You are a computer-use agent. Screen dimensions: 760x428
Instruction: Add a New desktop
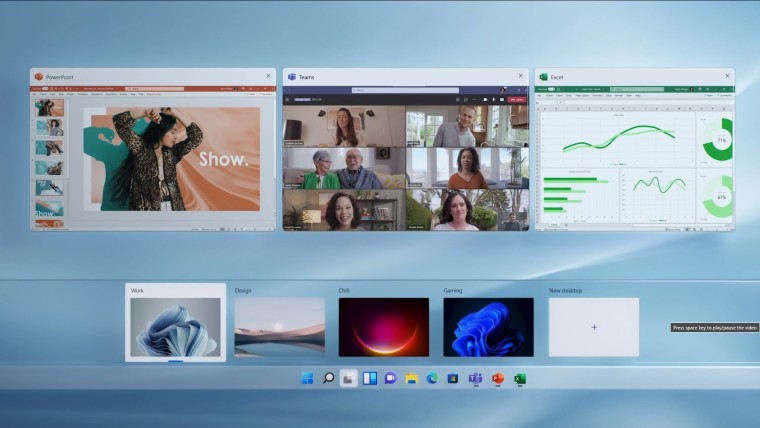[x=593, y=327]
